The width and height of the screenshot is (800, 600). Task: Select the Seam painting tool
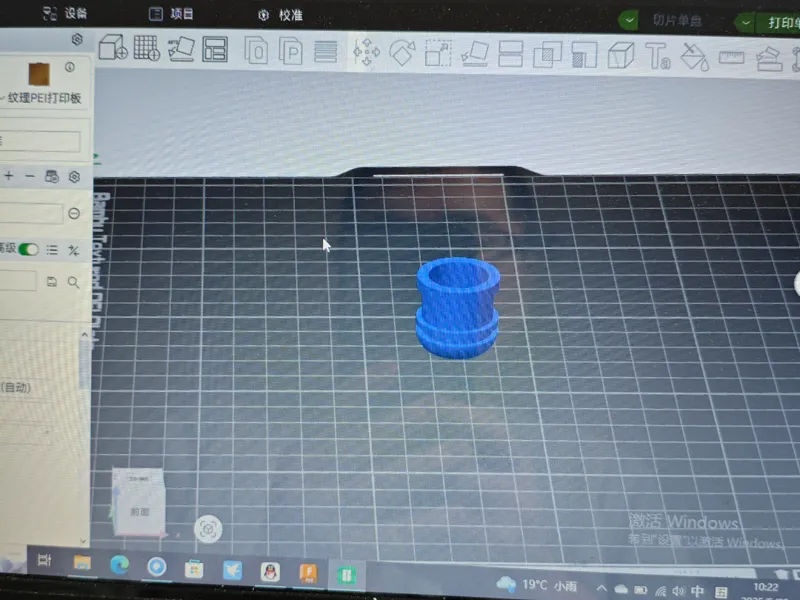click(x=621, y=55)
